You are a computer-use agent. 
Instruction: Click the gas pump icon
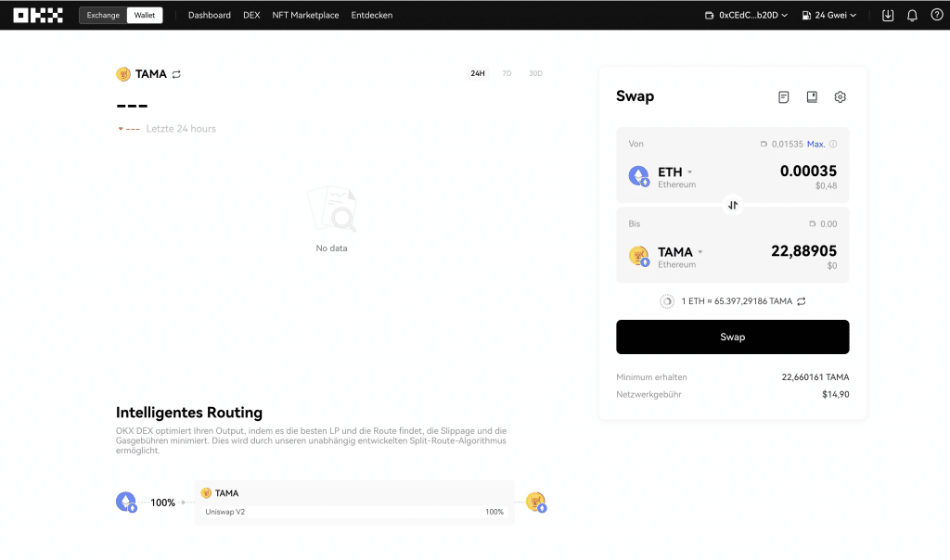[x=806, y=15]
